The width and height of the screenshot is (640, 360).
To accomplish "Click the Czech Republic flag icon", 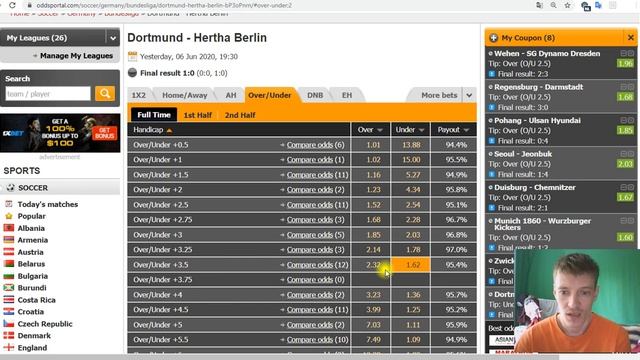I will click(x=9, y=324).
